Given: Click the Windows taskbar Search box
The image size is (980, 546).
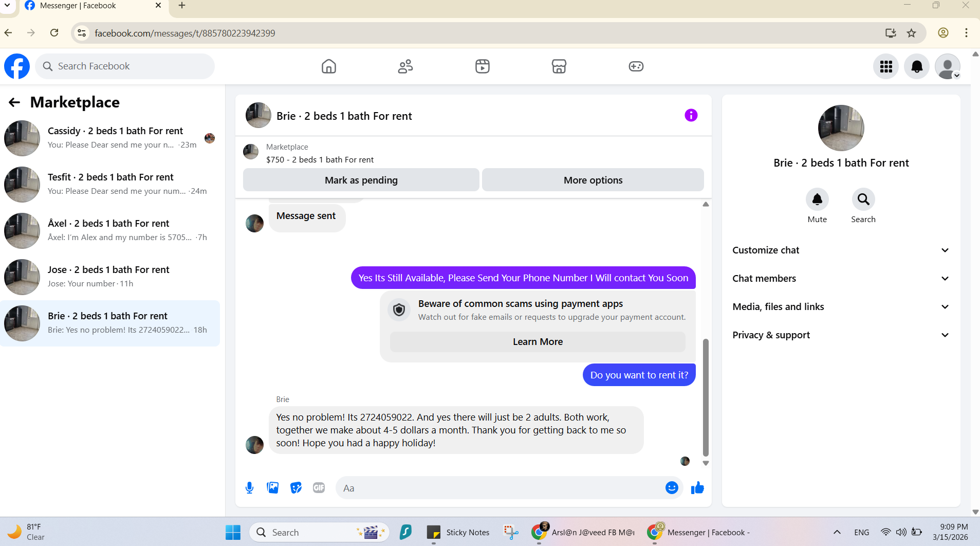Looking at the screenshot, I should [x=320, y=532].
